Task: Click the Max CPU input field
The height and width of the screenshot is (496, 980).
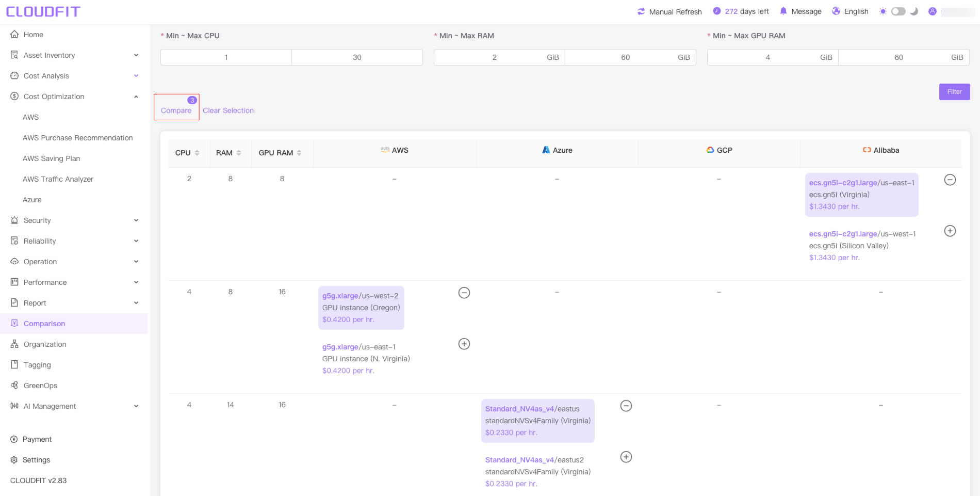Action: click(x=357, y=57)
